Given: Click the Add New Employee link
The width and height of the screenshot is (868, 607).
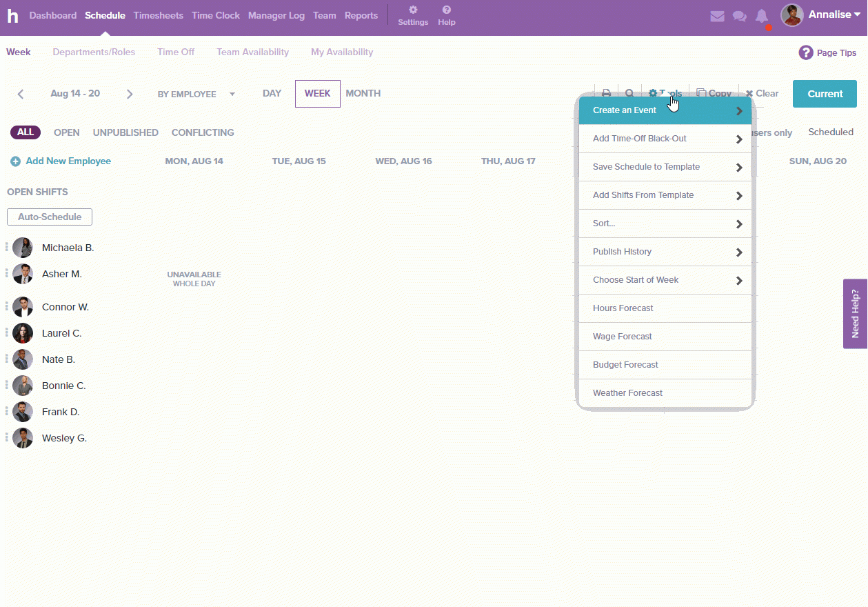Looking at the screenshot, I should [x=68, y=161].
